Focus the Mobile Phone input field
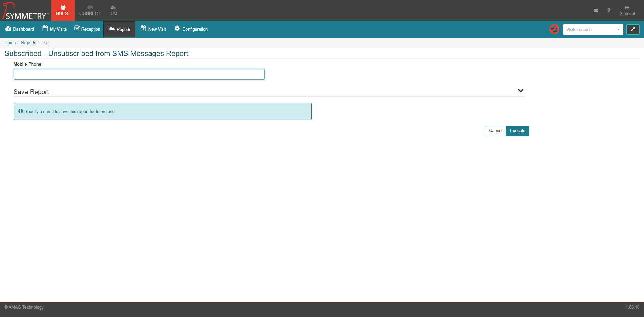Screen dimensions: 644x317 [139, 74]
